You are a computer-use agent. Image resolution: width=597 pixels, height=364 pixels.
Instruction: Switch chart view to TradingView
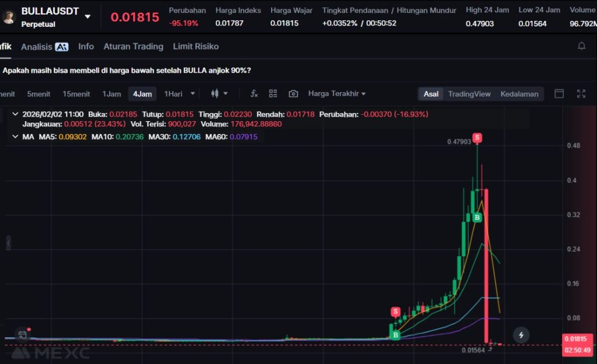469,94
